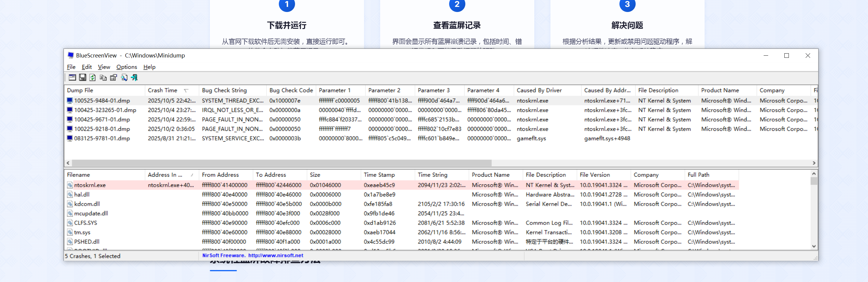Image resolution: width=868 pixels, height=282 pixels.
Task: Open the Options menu
Action: click(x=127, y=67)
